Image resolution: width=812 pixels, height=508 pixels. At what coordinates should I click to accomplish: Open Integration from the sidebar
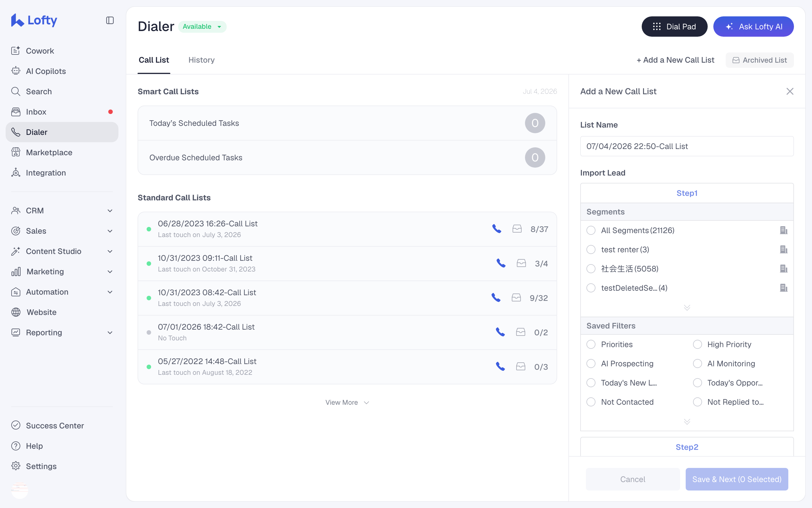point(62,173)
